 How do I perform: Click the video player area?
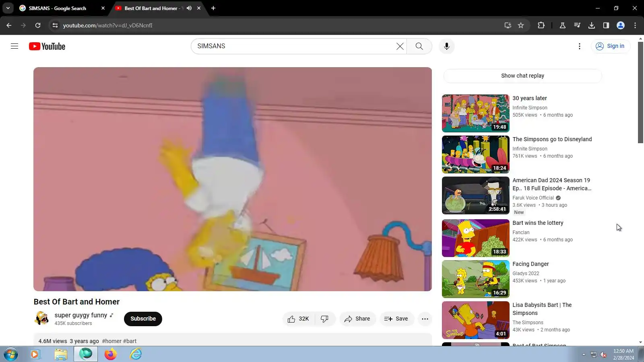tap(233, 179)
